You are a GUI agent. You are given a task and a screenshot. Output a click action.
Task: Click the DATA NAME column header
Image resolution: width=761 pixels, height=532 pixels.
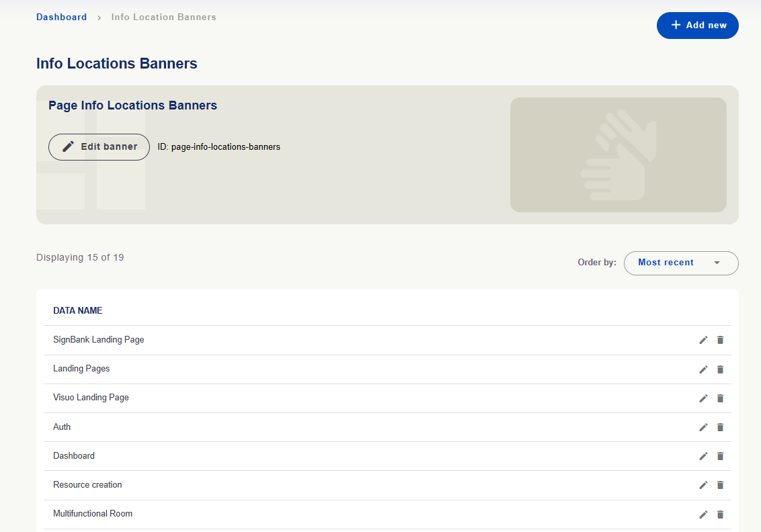point(78,310)
